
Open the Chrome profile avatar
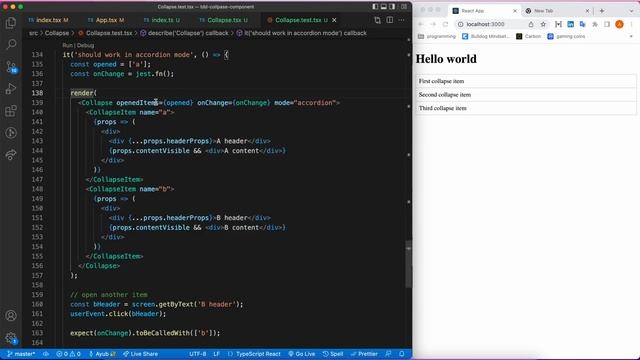[619, 24]
